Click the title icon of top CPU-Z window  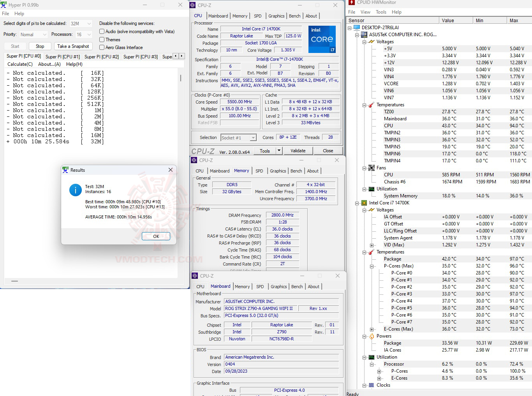pos(193,5)
